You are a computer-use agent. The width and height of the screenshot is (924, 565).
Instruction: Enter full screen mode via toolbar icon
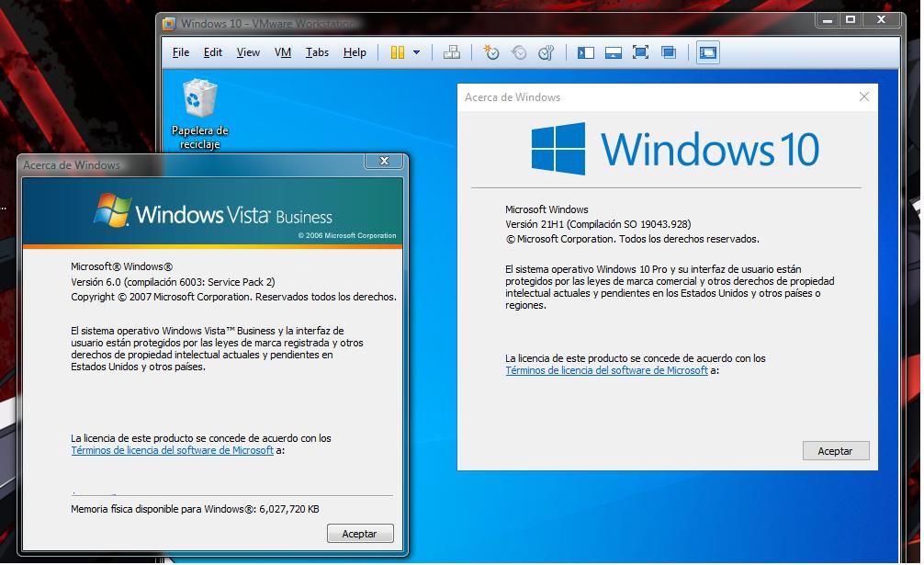point(640,52)
